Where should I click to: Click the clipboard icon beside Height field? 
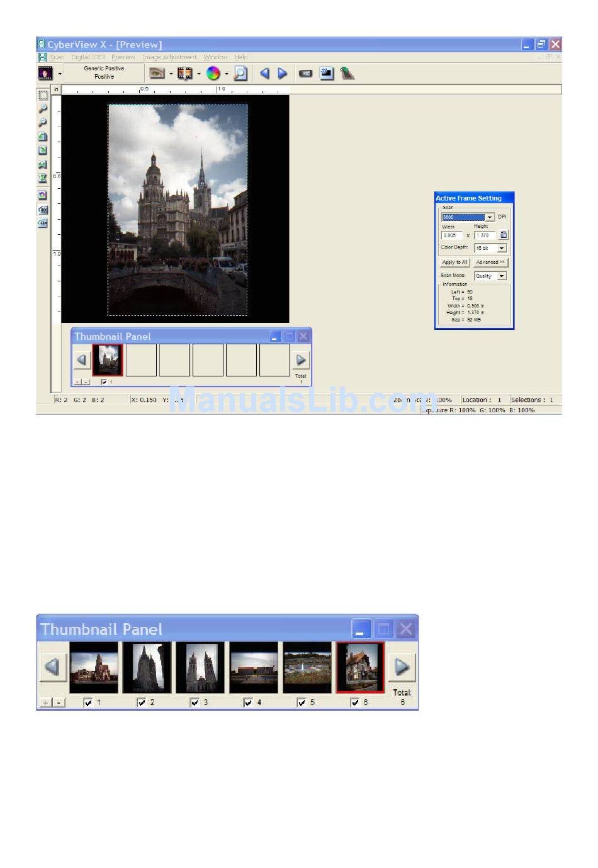click(504, 235)
